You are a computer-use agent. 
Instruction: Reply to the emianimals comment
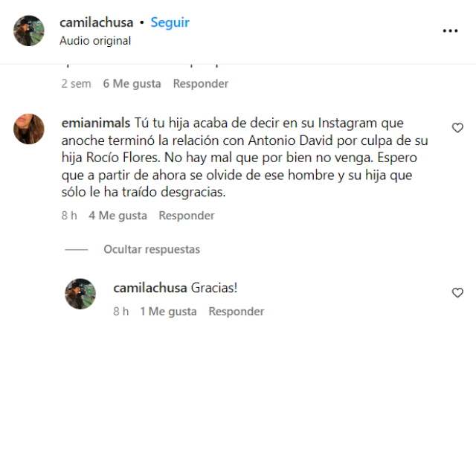tap(187, 216)
